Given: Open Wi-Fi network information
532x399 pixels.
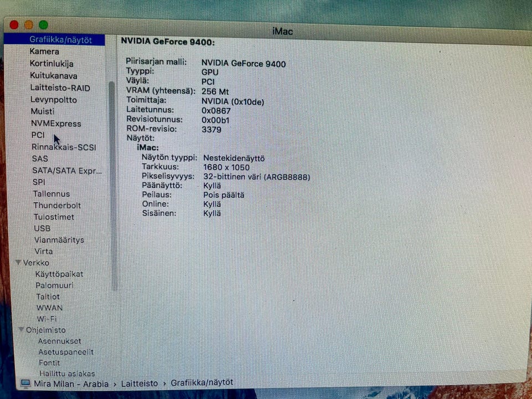Looking at the screenshot, I should tap(47, 319).
